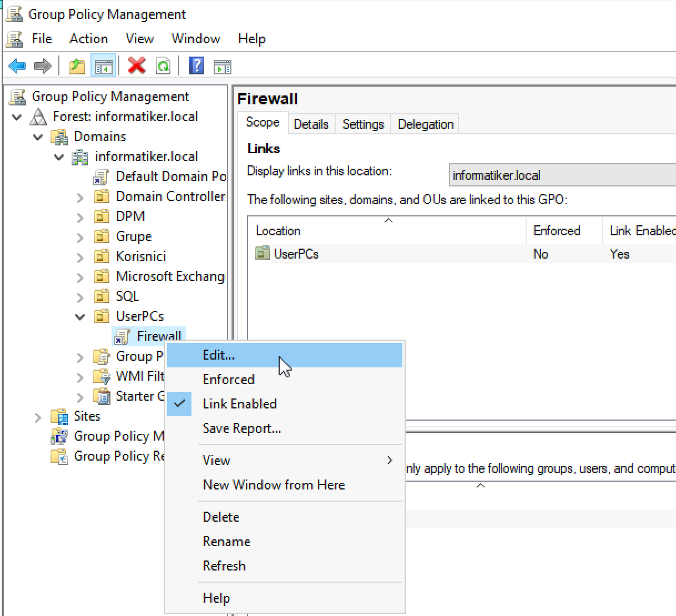
Task: Click Group Policy Management root node icon
Action: (18, 97)
